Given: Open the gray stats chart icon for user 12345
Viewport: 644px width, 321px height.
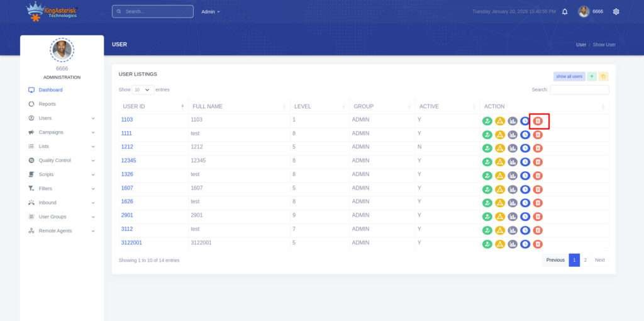Looking at the screenshot, I should tap(513, 162).
